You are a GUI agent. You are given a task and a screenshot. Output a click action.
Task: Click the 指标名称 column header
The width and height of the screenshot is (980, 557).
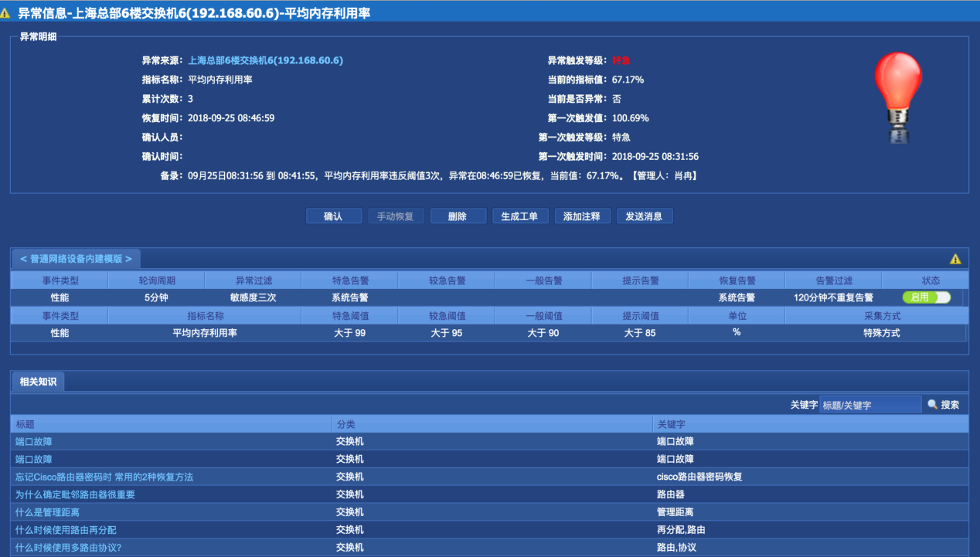pyautogui.click(x=205, y=316)
